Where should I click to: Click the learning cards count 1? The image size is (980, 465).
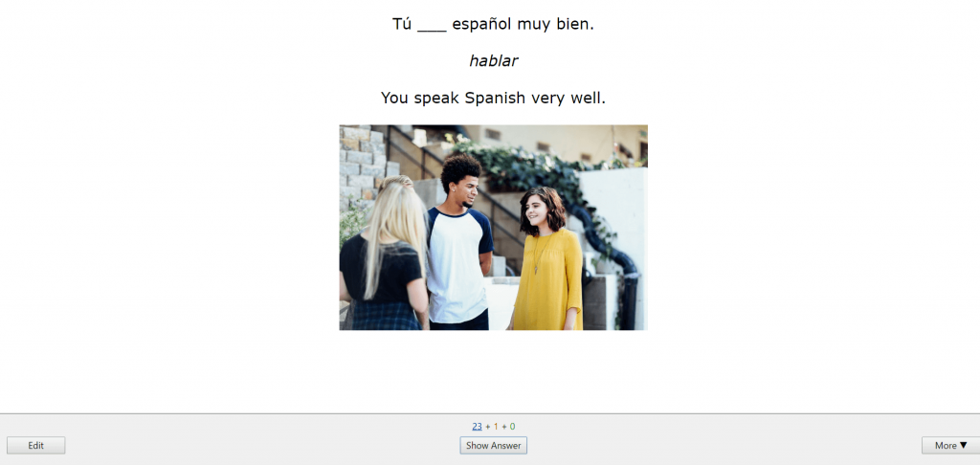[x=495, y=426]
